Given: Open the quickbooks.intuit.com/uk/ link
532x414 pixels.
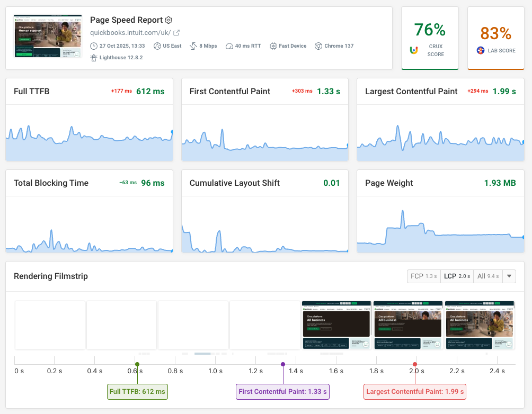Looking at the screenshot, I should pyautogui.click(x=130, y=33).
